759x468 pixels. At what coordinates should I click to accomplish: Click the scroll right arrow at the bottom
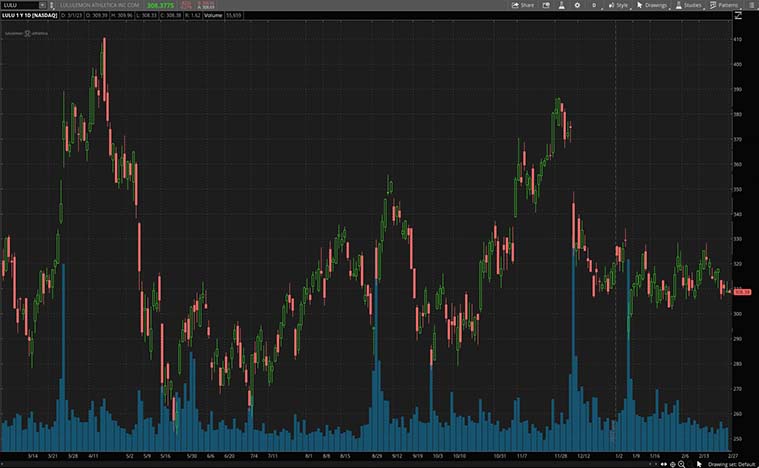656,464
